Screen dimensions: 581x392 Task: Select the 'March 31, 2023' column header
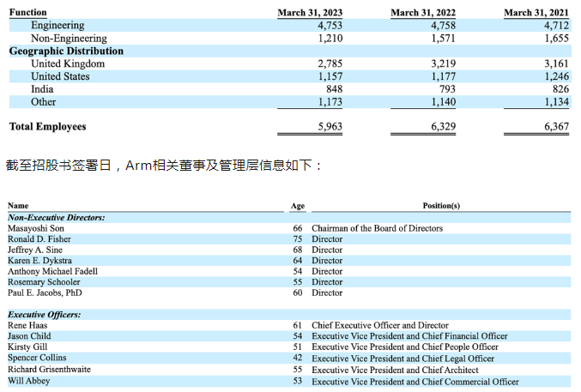coord(310,13)
